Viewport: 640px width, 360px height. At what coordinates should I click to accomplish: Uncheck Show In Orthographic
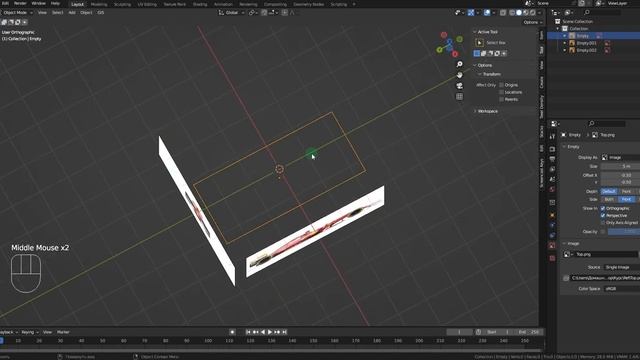[603, 209]
